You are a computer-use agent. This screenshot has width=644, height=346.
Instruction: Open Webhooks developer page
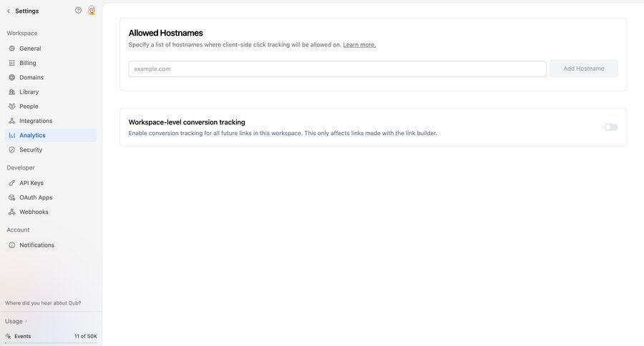51,212
